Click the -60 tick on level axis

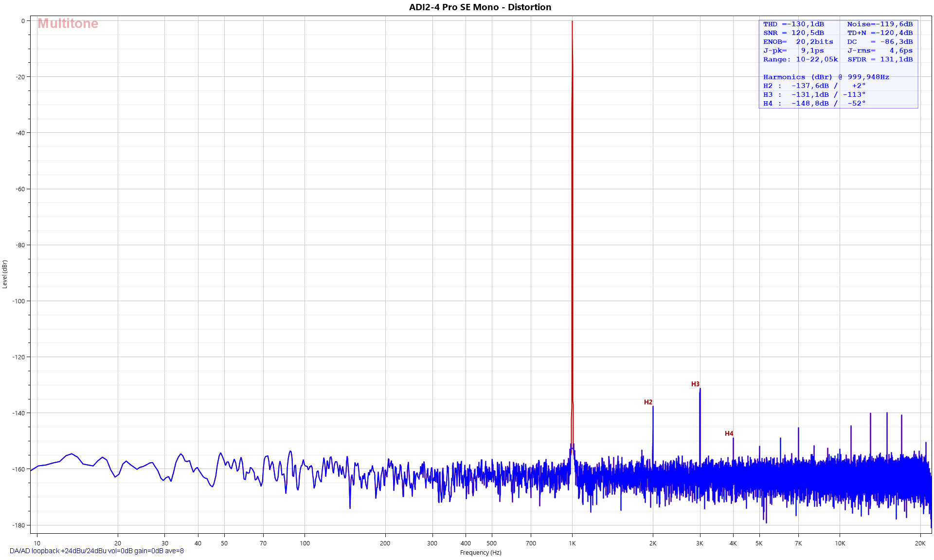(x=20, y=189)
